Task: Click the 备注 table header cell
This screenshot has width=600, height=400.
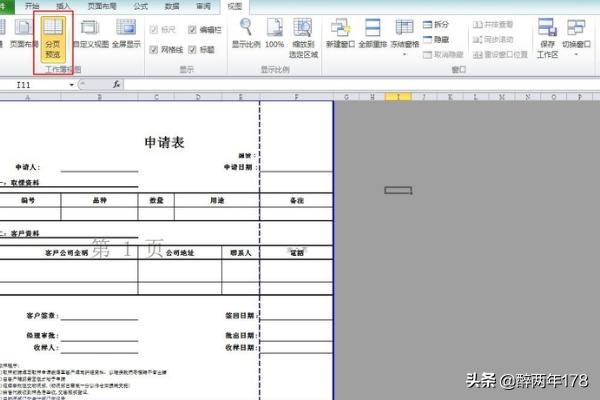Action: pyautogui.click(x=297, y=200)
